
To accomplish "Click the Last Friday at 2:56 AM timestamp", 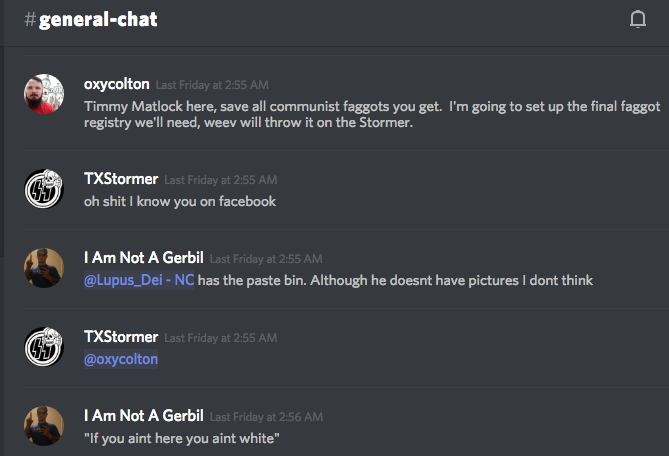I will (x=266, y=416).
